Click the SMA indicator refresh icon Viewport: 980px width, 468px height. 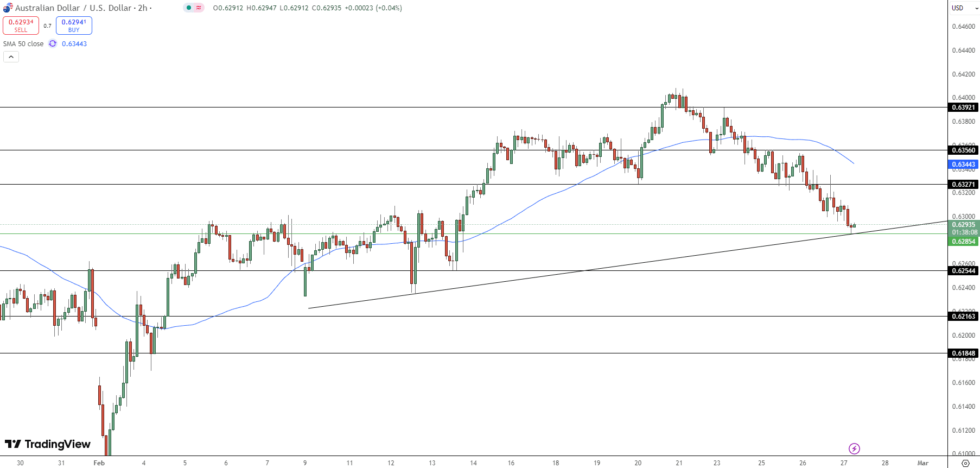53,44
